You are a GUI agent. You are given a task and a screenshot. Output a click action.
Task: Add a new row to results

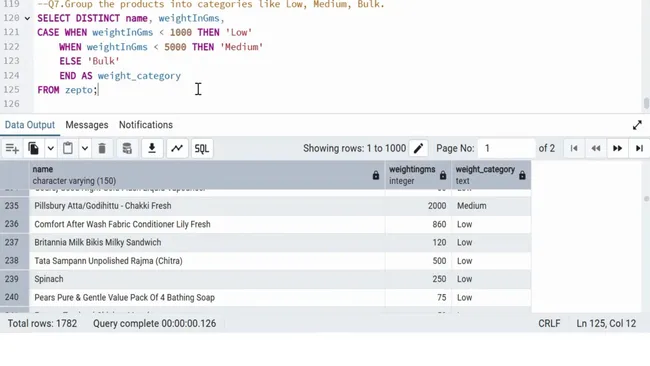click(12, 148)
